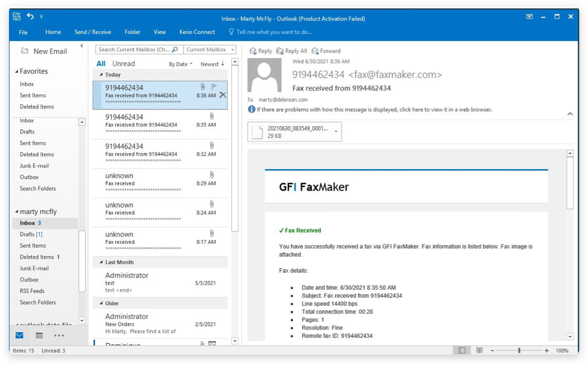Open Drafts [1] folder
588x366 pixels.
[31, 234]
